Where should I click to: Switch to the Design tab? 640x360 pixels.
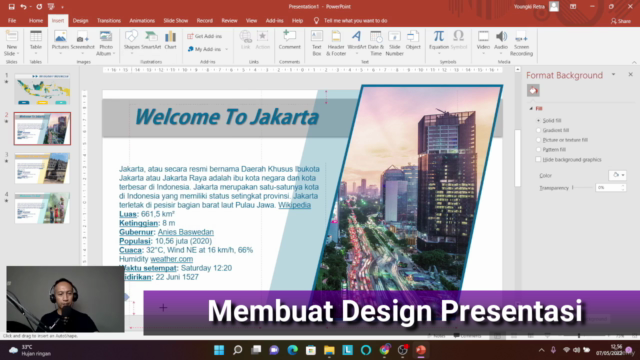point(80,20)
